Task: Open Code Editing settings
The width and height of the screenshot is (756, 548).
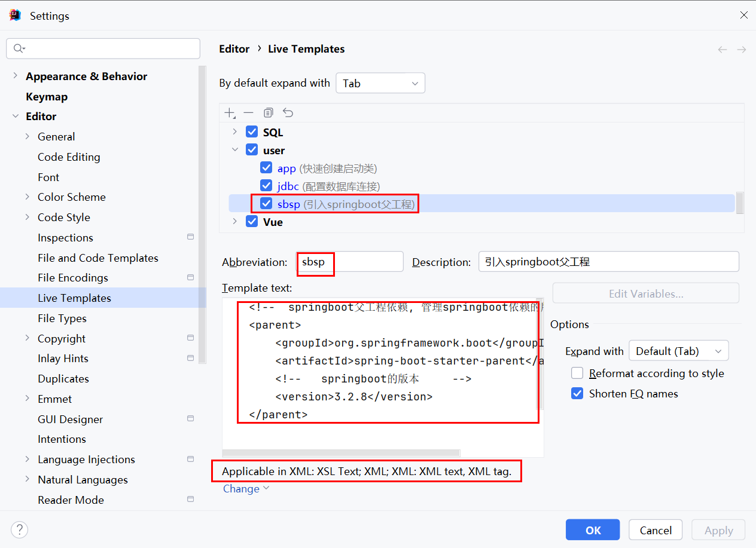Action: tap(69, 157)
